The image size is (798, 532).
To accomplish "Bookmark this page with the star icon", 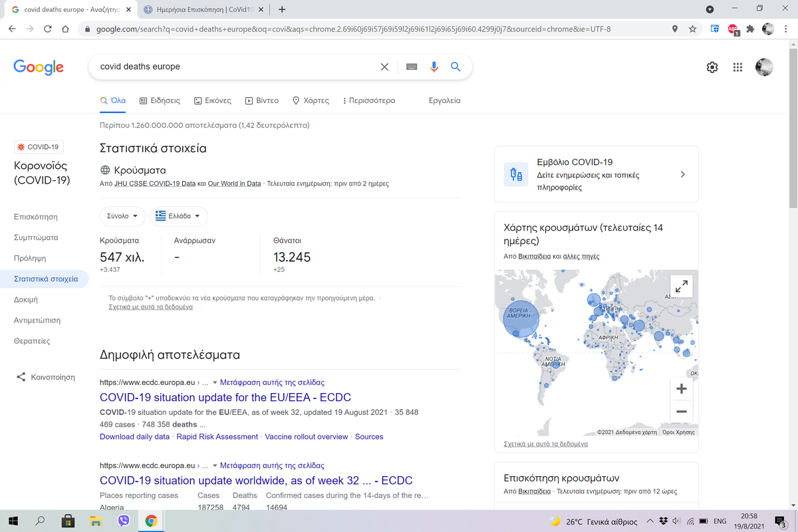I will tap(693, 29).
